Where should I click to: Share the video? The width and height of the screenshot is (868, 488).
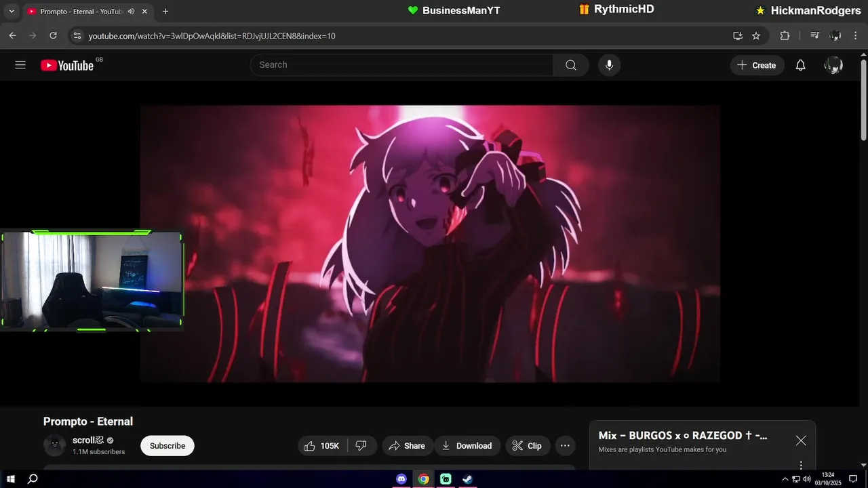[407, 445]
